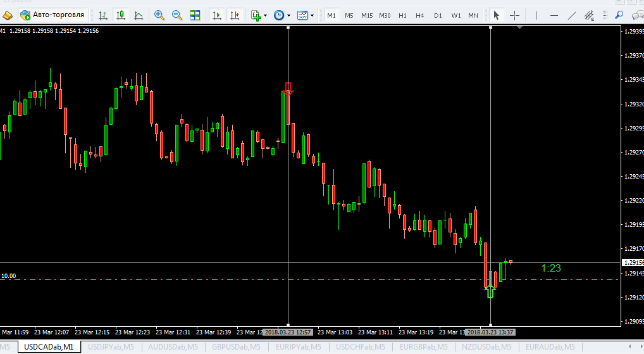Switch to EURGBPab,M5 chart tab
This screenshot has height=354, width=644.
(423, 346)
